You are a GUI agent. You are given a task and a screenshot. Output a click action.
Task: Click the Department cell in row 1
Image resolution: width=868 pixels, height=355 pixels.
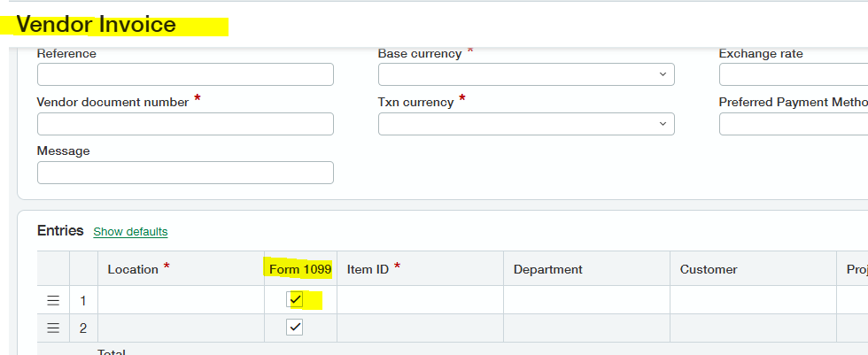pos(586,300)
